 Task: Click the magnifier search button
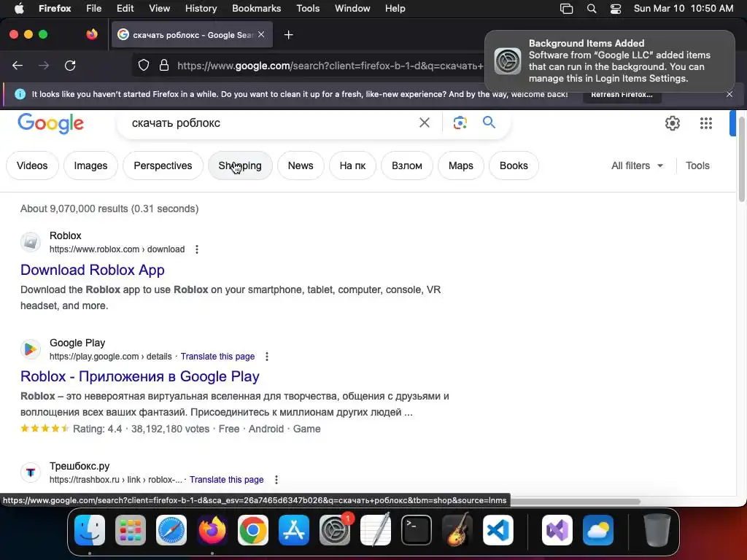[x=489, y=122]
